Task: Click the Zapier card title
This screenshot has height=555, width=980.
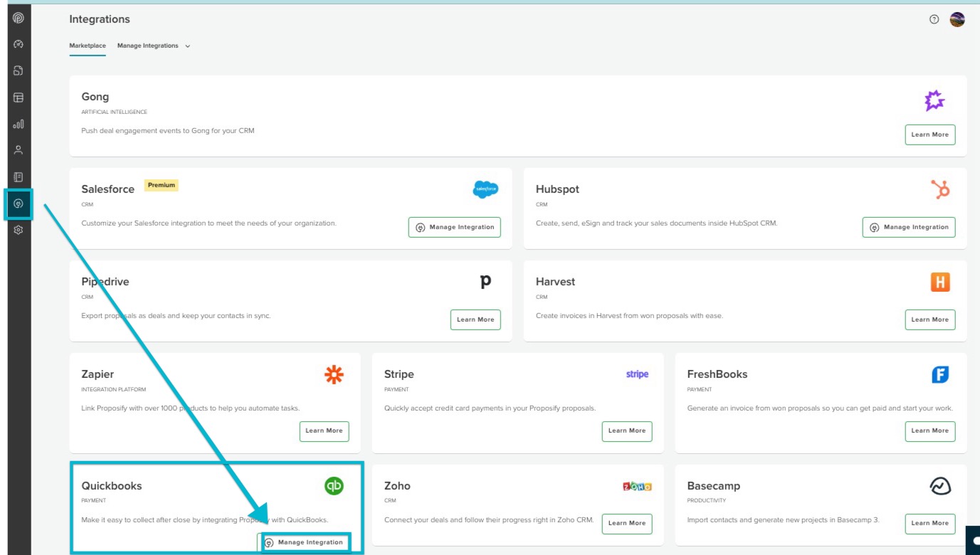Action: point(98,374)
